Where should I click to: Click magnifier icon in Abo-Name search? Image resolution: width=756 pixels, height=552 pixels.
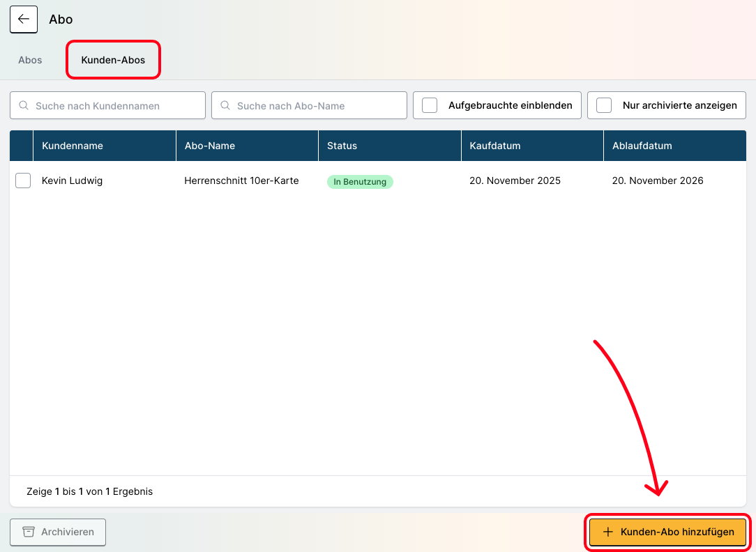pos(225,106)
